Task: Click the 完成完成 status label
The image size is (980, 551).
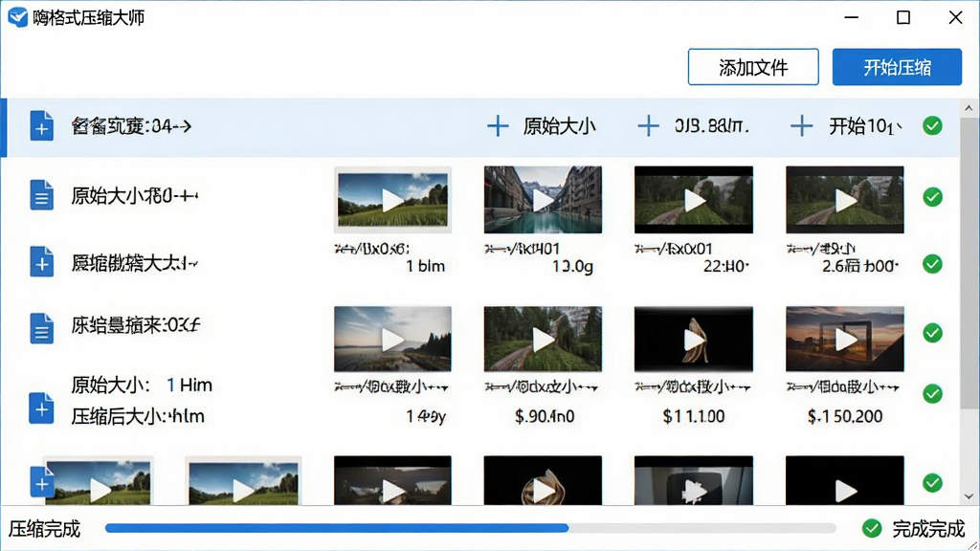Action: tap(928, 529)
